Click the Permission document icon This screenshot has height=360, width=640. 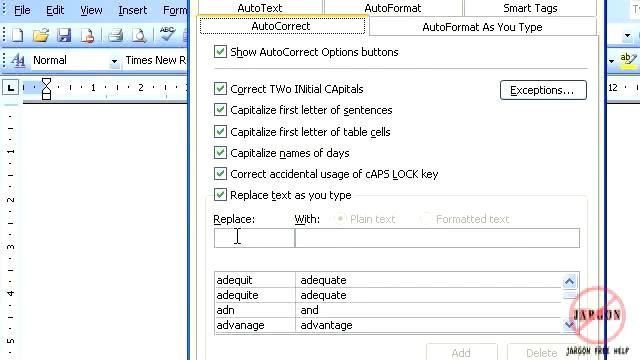(87, 36)
